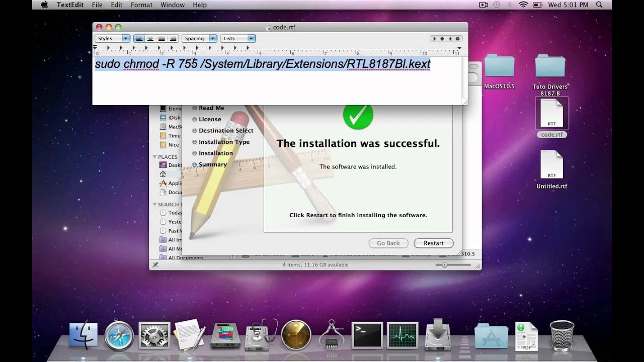Click the Time Machine menu bar icon
The width and height of the screenshot is (644, 362).
[x=496, y=5]
